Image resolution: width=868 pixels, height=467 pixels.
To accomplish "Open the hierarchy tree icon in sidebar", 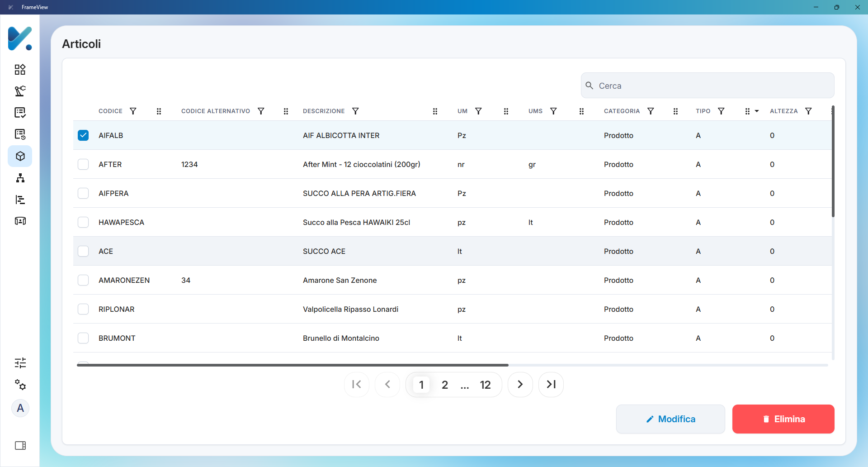I will pos(20,178).
